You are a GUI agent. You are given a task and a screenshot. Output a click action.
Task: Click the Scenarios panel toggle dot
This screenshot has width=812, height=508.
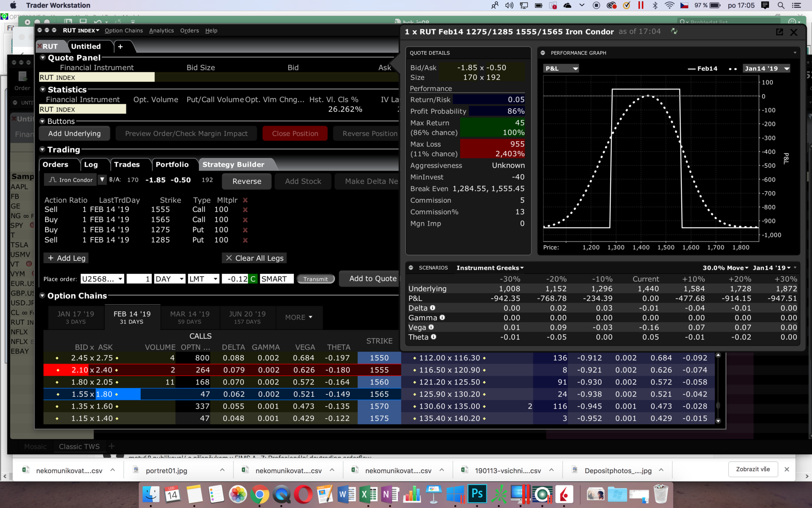pyautogui.click(x=411, y=268)
